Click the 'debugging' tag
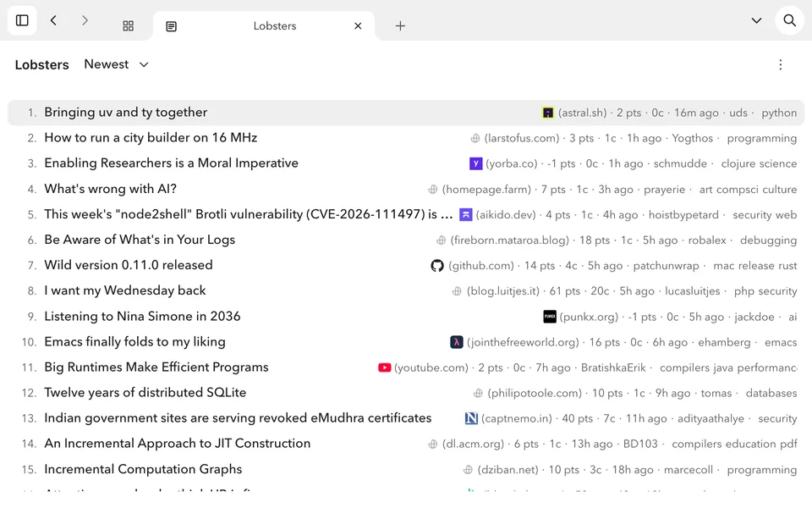The width and height of the screenshot is (812, 508). pyautogui.click(x=768, y=240)
